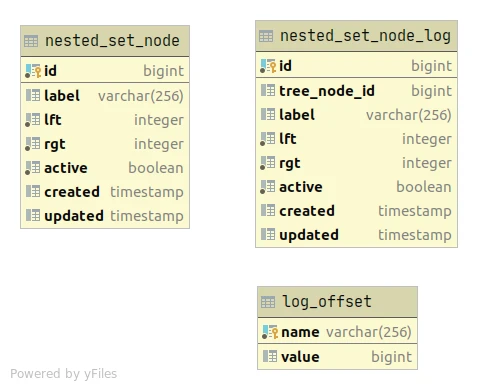Select the log_offset table title
Screen dimensions: 478x390
coord(327,302)
